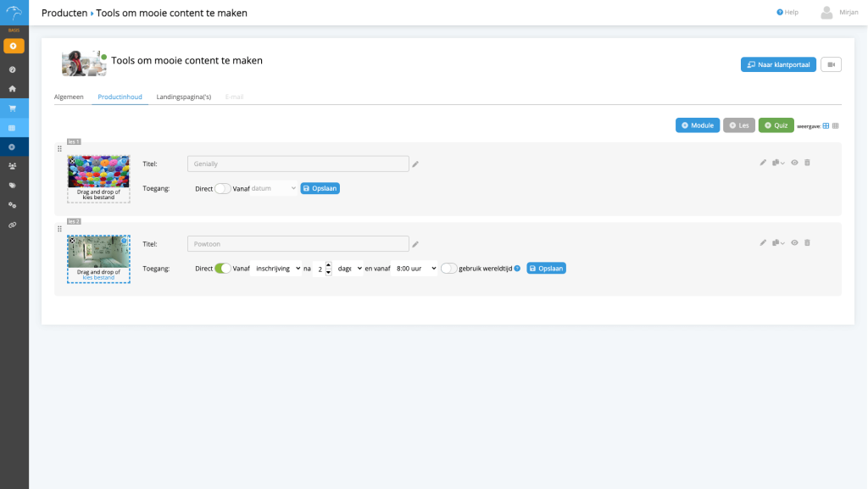
Task: Go to home via sidebar house icon
Action: (13, 88)
